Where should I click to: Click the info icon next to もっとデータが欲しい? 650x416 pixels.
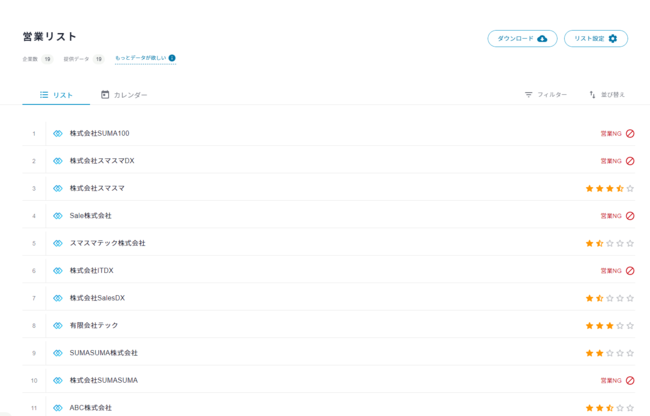coord(172,58)
